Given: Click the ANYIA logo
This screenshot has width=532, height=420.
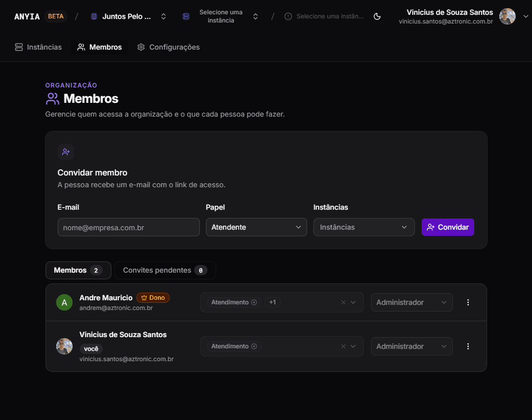Looking at the screenshot, I should click(x=27, y=16).
